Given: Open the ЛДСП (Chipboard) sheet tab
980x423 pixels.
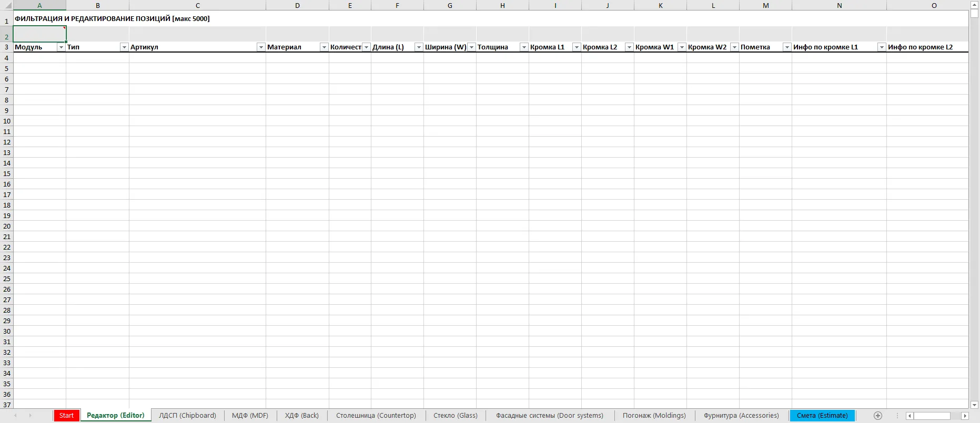Looking at the screenshot, I should click(x=187, y=416).
